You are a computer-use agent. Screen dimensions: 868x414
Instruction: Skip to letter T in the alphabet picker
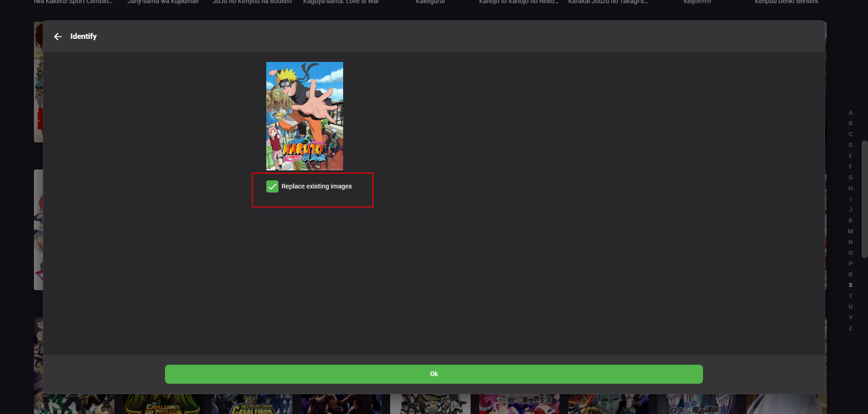[x=850, y=296]
